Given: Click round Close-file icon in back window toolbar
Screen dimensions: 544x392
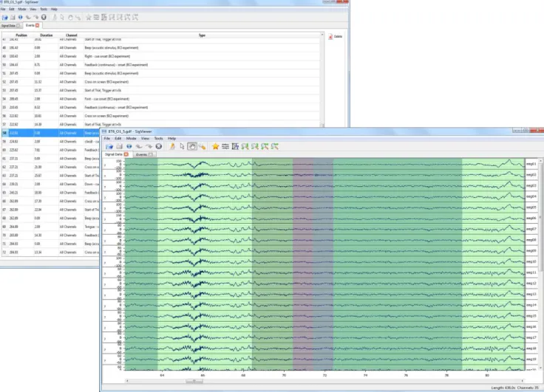Looking at the screenshot, I should tap(44, 17).
